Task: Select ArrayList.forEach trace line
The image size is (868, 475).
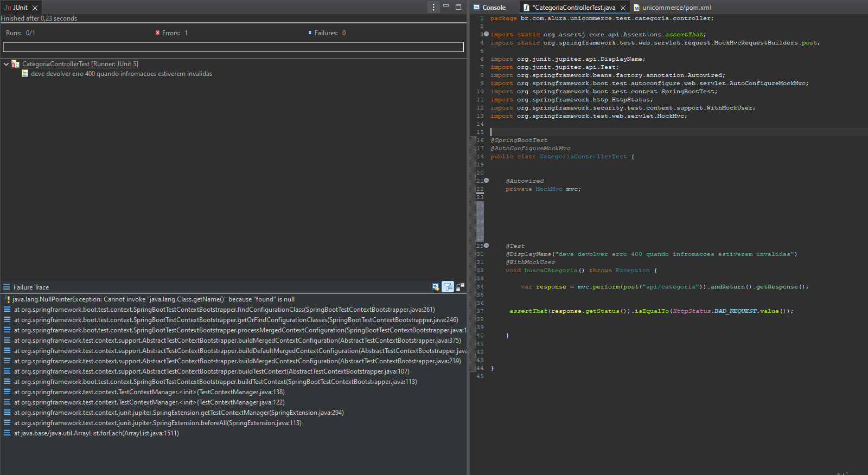Action: pyautogui.click(x=97, y=433)
